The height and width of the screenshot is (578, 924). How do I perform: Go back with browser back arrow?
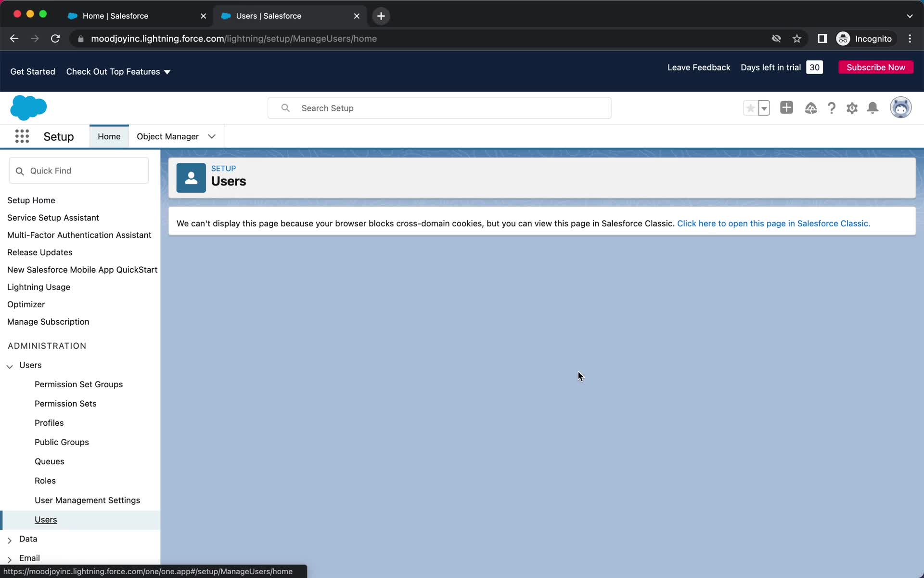14,39
